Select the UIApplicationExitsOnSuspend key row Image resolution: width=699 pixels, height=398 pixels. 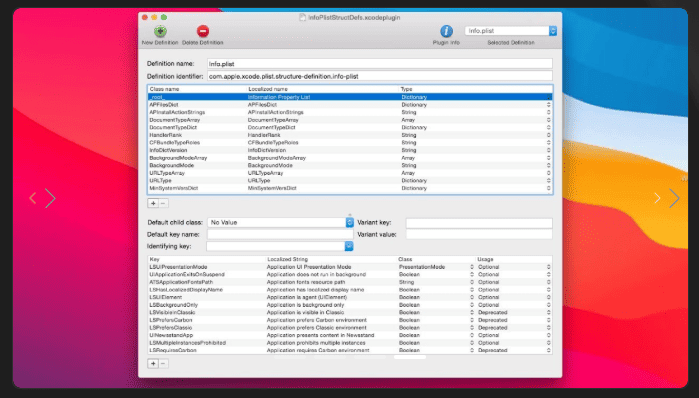tap(350, 275)
